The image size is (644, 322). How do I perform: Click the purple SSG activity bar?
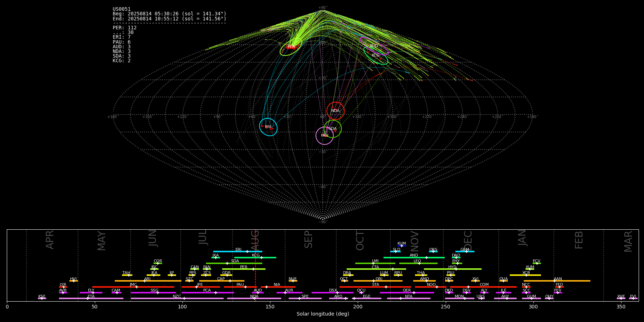tap(153, 293)
